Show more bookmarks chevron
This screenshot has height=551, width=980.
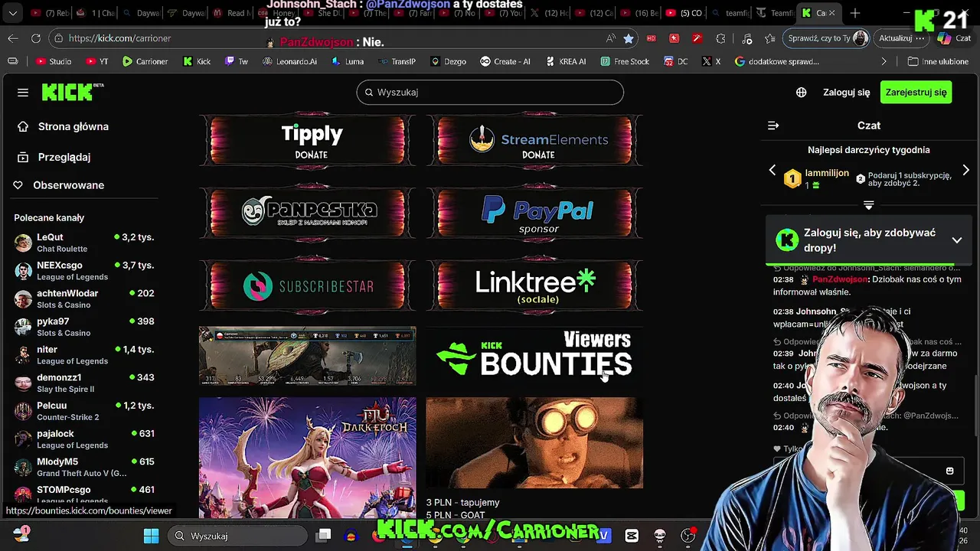click(x=884, y=61)
